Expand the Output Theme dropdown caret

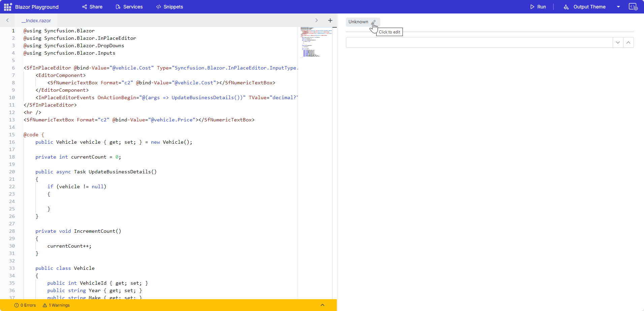(618, 7)
